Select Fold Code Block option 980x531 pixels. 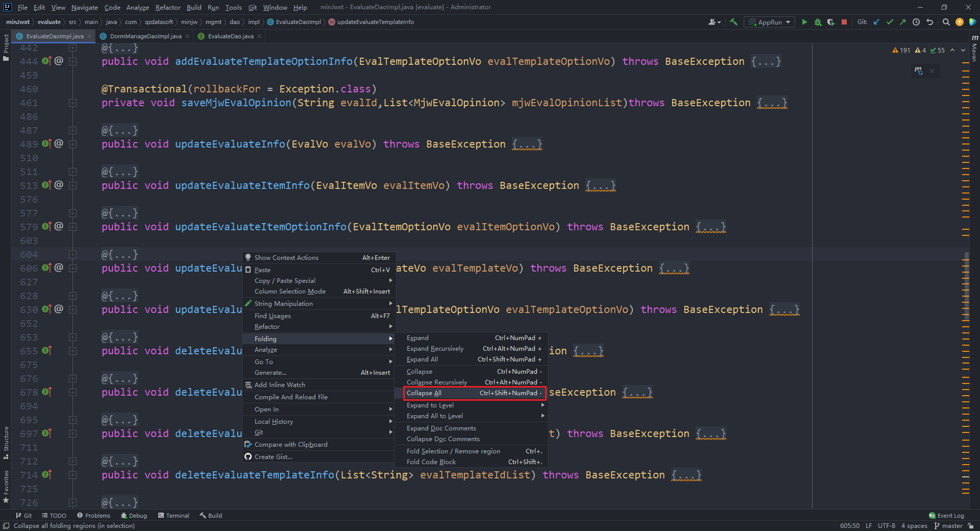[x=471, y=462]
